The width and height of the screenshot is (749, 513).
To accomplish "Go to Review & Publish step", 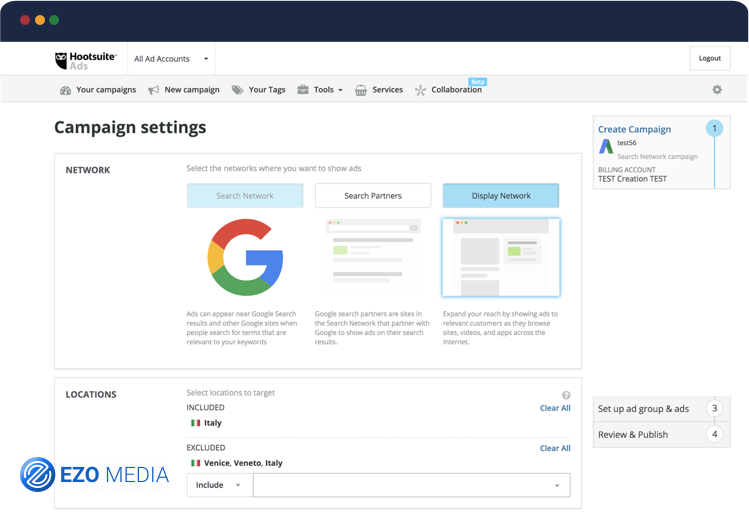I will point(633,435).
